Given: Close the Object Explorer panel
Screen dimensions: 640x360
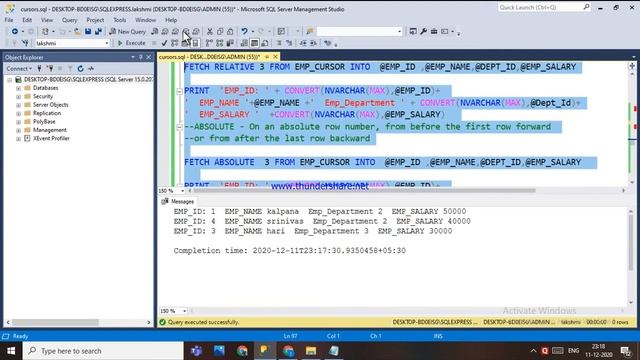Looking at the screenshot, I should (149, 57).
